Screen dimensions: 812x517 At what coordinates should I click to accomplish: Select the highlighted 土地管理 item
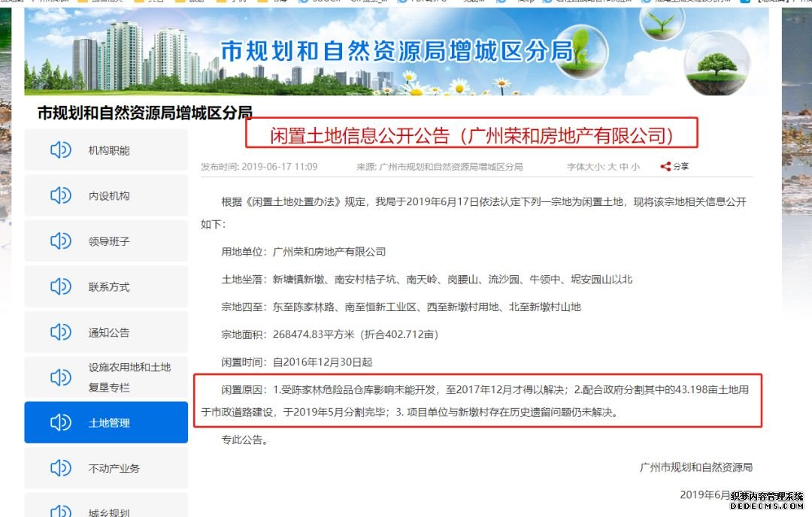tap(106, 423)
